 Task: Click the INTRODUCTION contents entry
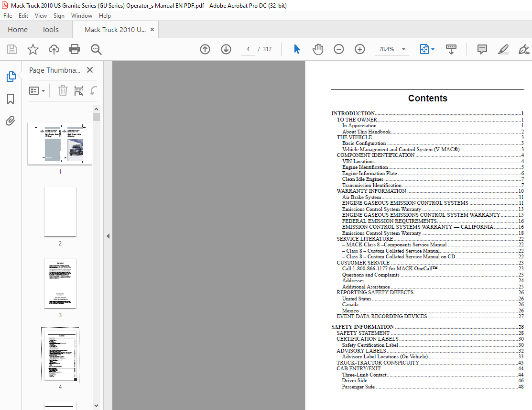[x=427, y=113]
